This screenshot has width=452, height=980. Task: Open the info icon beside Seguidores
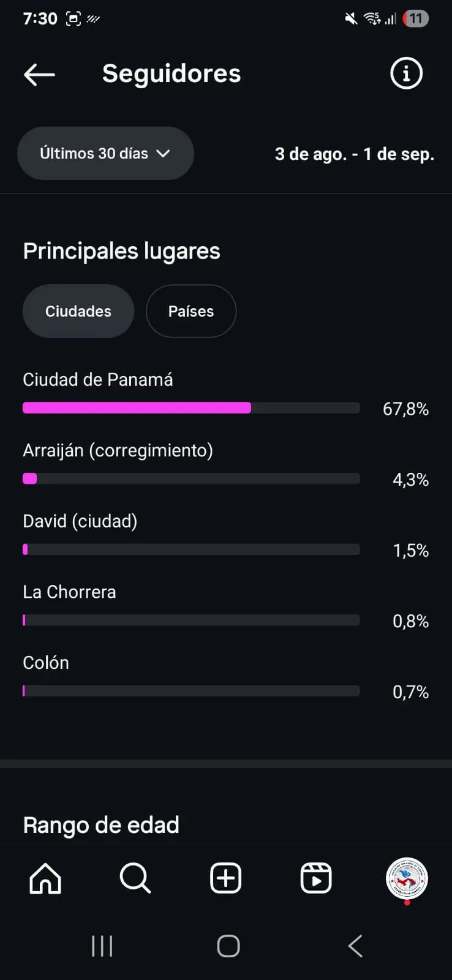[x=406, y=73]
